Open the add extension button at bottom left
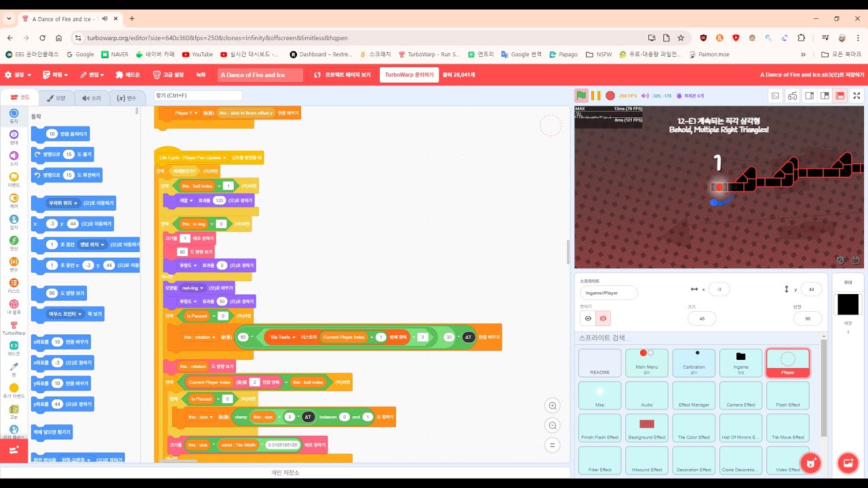This screenshot has height=488, width=868. (14, 450)
